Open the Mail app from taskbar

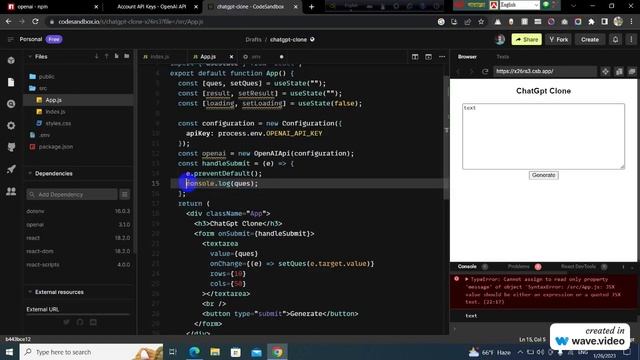click(256, 352)
